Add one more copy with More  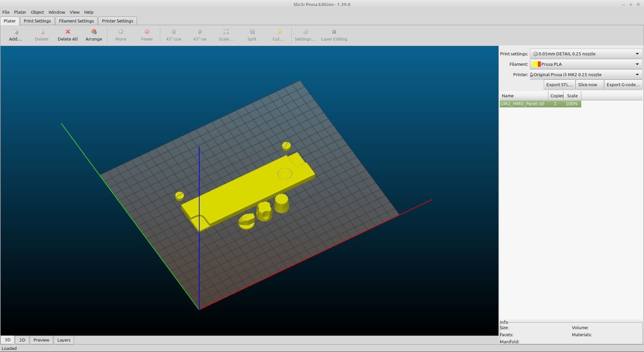coord(121,35)
